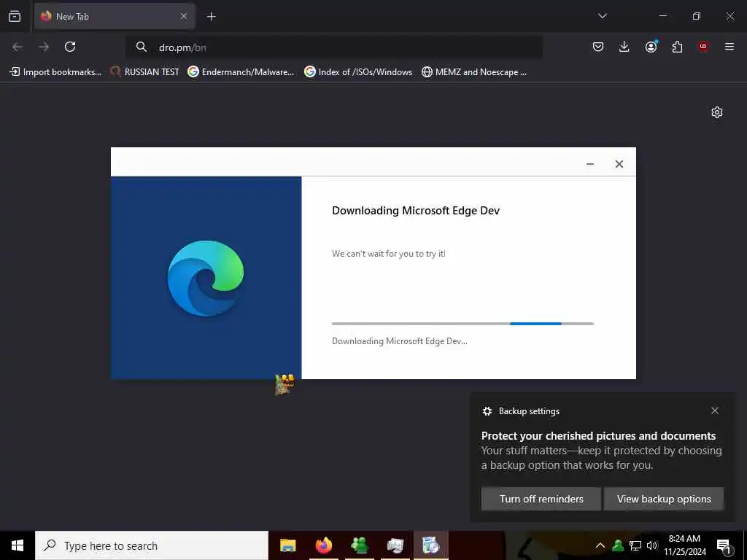Open the Pocket save icon
The image size is (747, 560).
pos(598,47)
